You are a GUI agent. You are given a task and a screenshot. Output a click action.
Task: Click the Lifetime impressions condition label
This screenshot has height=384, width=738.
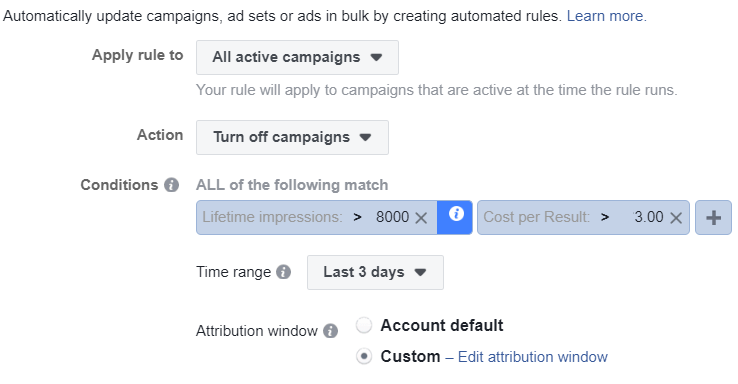point(273,217)
